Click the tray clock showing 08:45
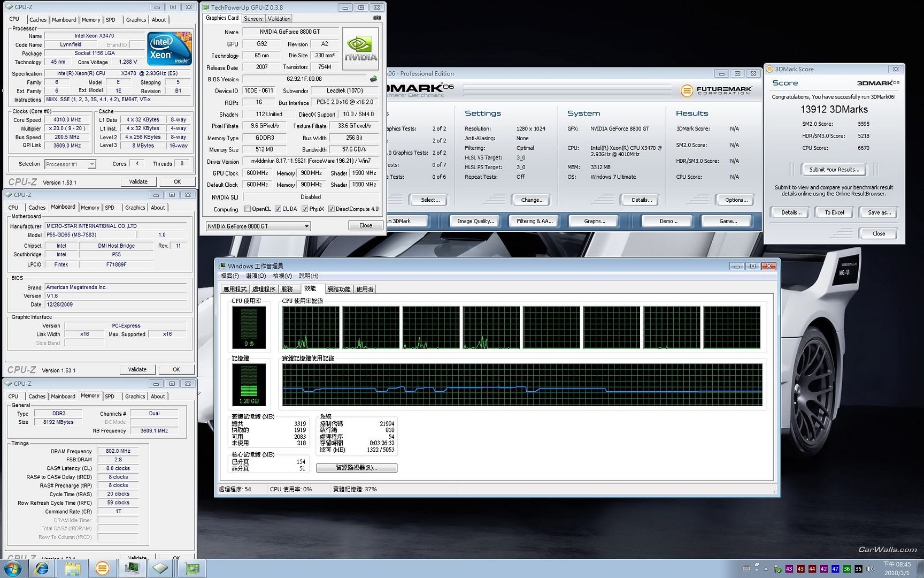 pyautogui.click(x=897, y=564)
